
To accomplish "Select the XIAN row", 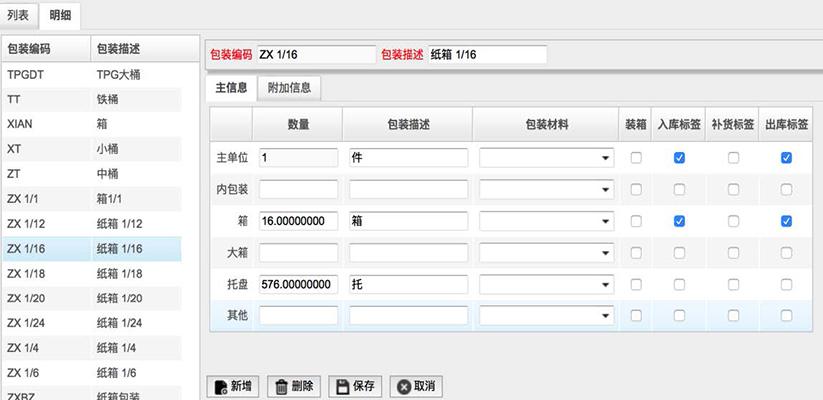I will (x=92, y=124).
